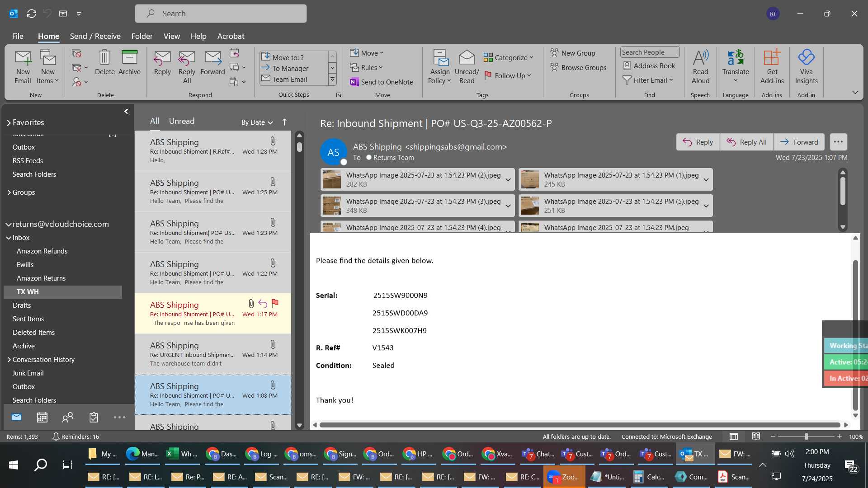Expand the Favorites section
Screen dimensions: 868x488
(9, 122)
